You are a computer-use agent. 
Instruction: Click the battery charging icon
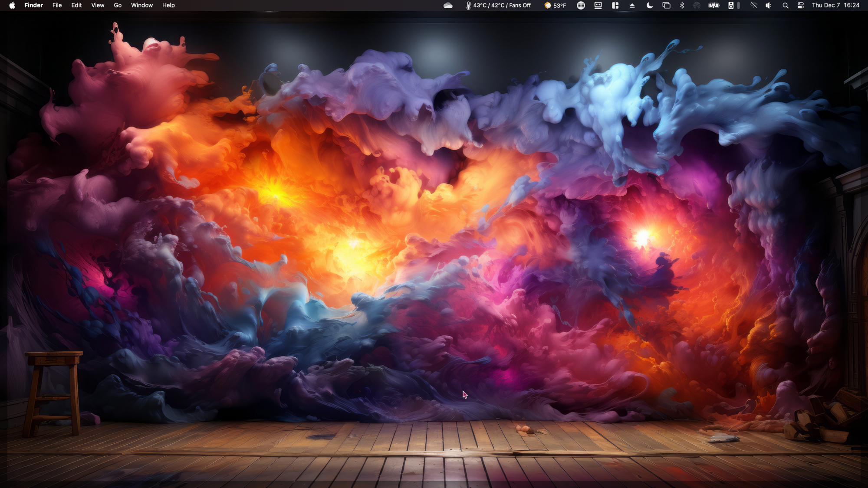point(713,5)
